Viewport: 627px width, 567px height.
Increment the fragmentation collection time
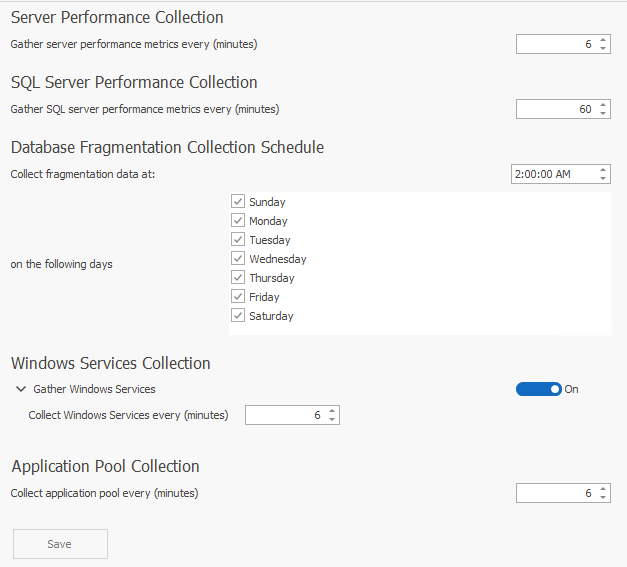coord(603,169)
